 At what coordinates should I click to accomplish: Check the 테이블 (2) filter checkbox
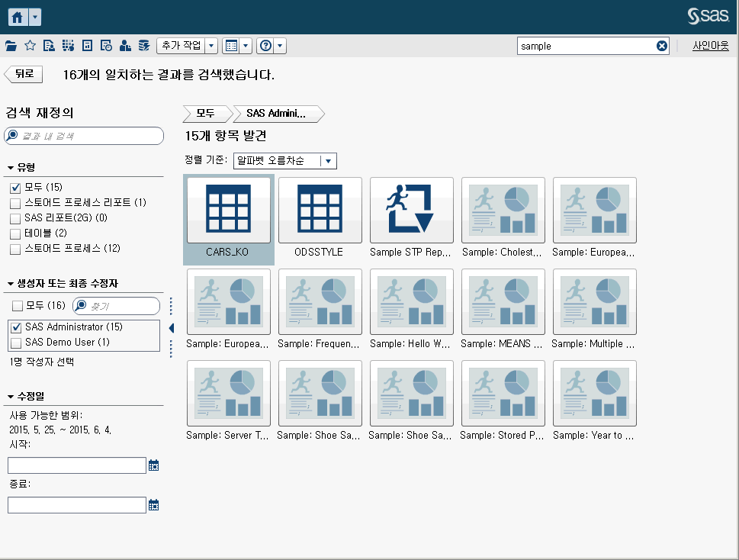(13, 233)
